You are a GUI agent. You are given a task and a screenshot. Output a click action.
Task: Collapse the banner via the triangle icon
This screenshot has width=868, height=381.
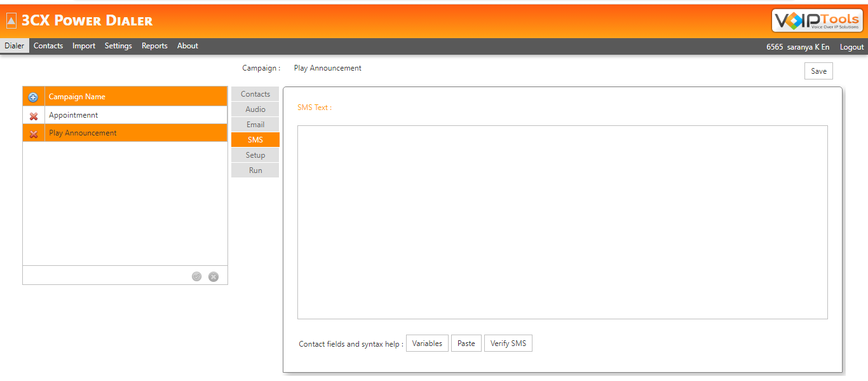10,20
